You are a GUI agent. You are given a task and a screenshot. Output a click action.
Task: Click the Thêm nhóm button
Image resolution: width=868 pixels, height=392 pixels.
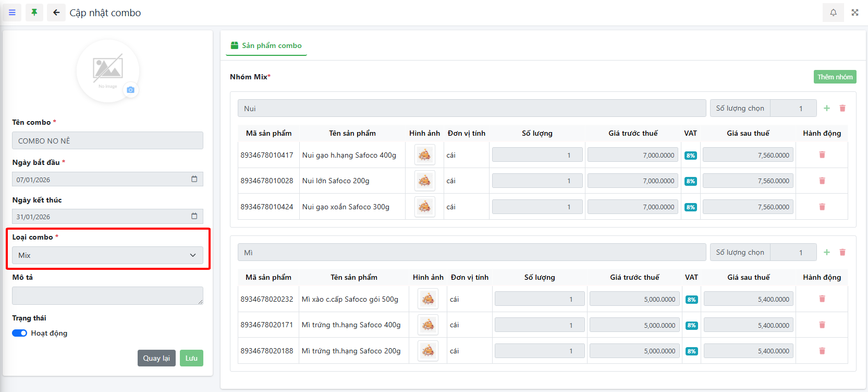(x=835, y=77)
